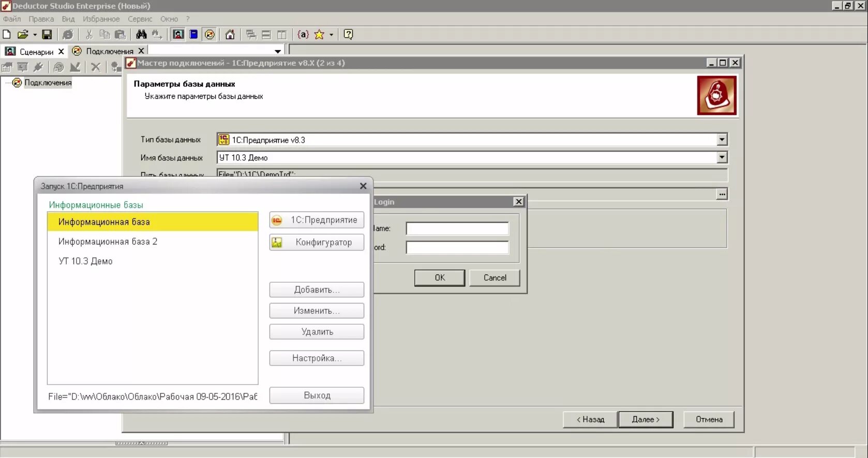This screenshot has width=868, height=458.
Task: Click the Отмена wizard button
Action: point(709,419)
